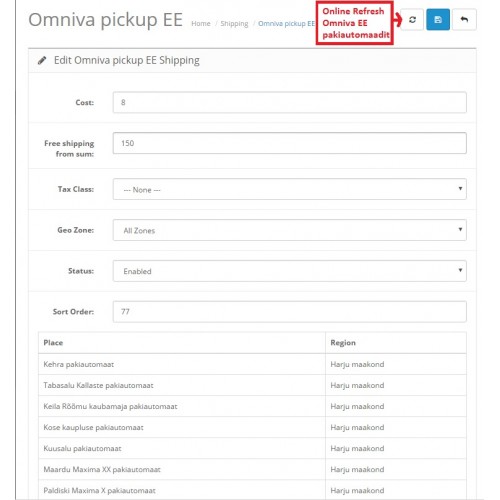Click the Place column header
500x500 pixels.
[53, 343]
